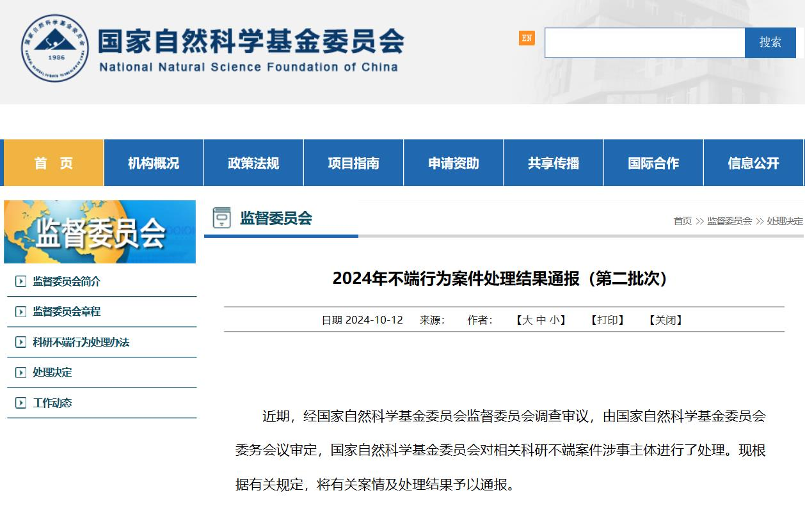Click the 【关闭】 close page link
Viewport: 805px width, 532px height.
(666, 320)
